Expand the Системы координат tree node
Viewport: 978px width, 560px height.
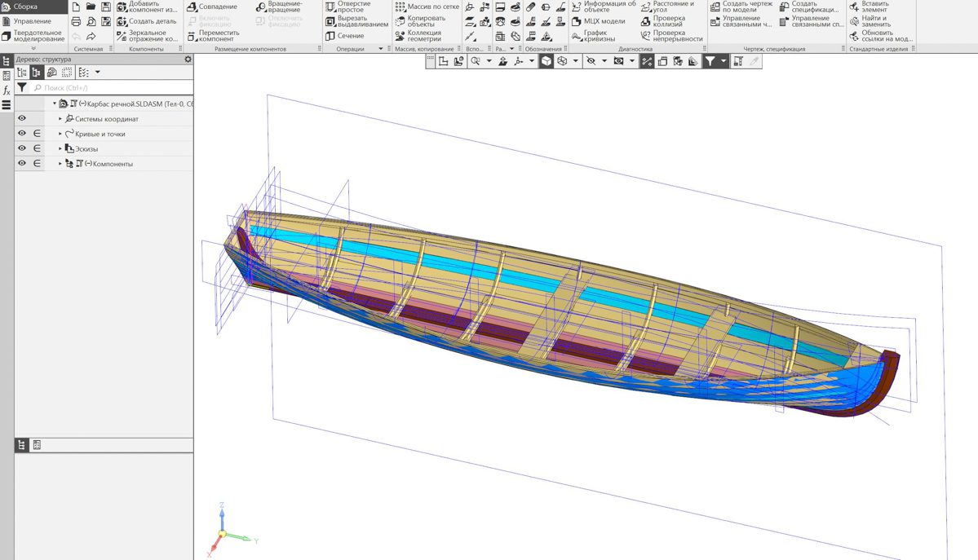pyautogui.click(x=60, y=119)
